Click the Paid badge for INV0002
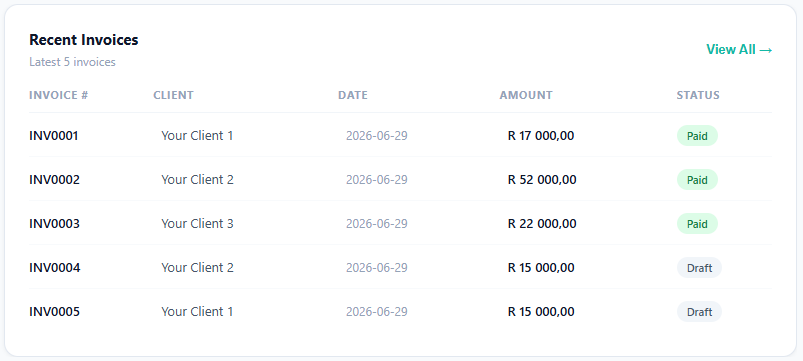 click(697, 180)
